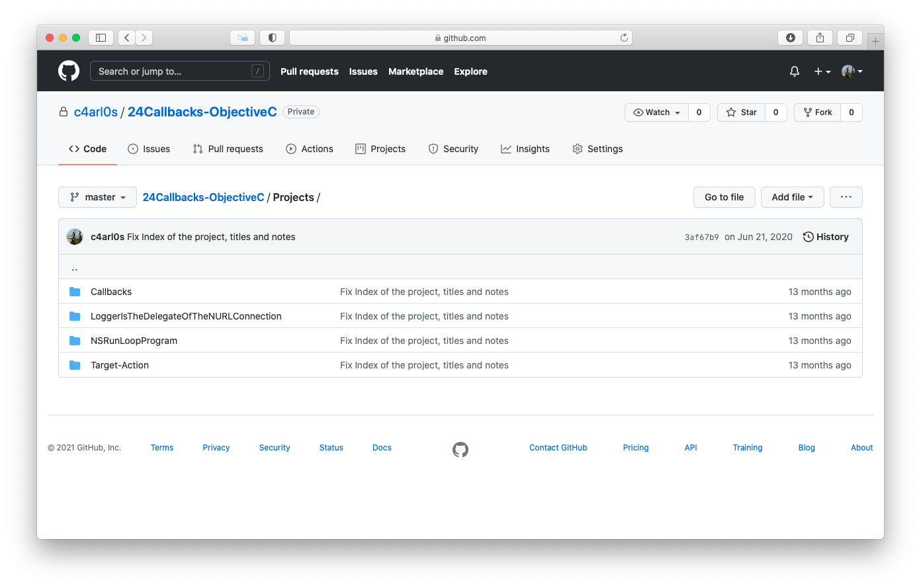
Task: Open the more options ellipsis button
Action: 846,197
